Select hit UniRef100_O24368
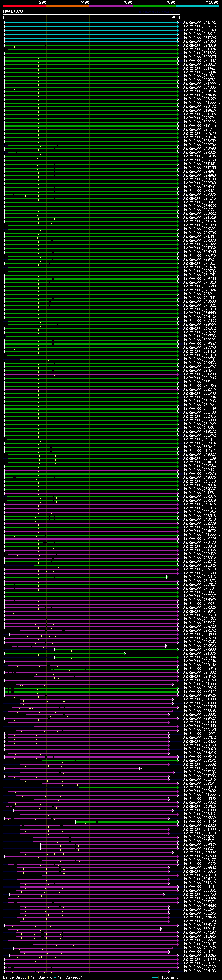The height and width of the screenshot is (980, 222). pyautogui.click(x=199, y=41)
